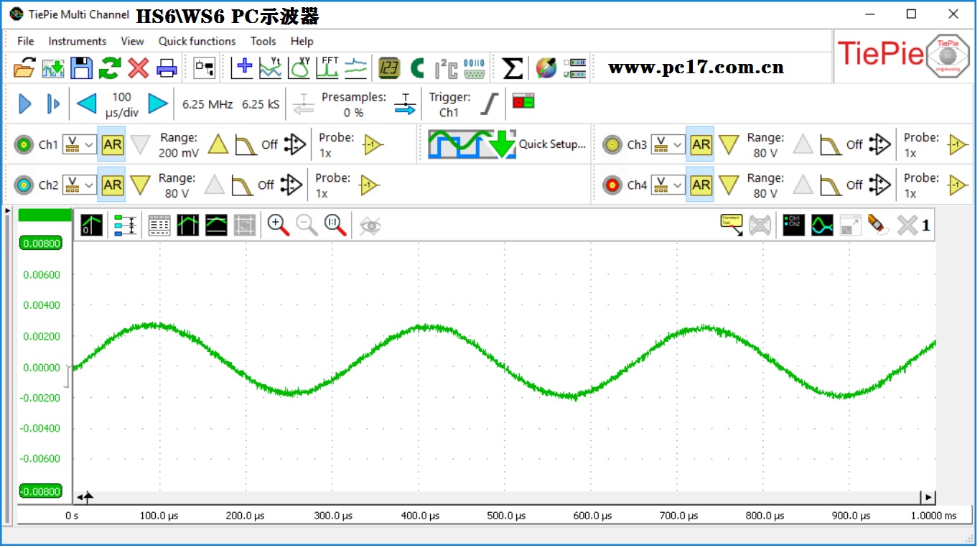This screenshot has width=980, height=548.
Task: Click the I2C analyzer icon
Action: [446, 68]
